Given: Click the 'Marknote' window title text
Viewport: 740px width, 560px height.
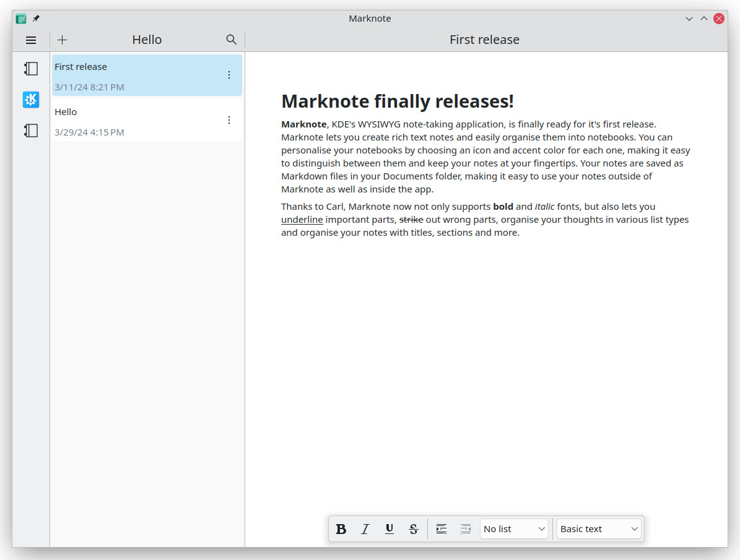Looking at the screenshot, I should (x=370, y=19).
